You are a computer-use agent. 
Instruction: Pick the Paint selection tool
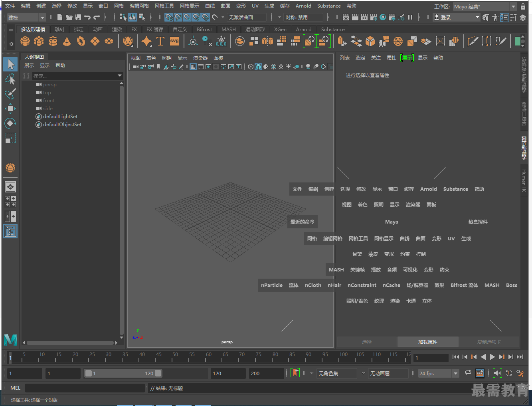10,94
